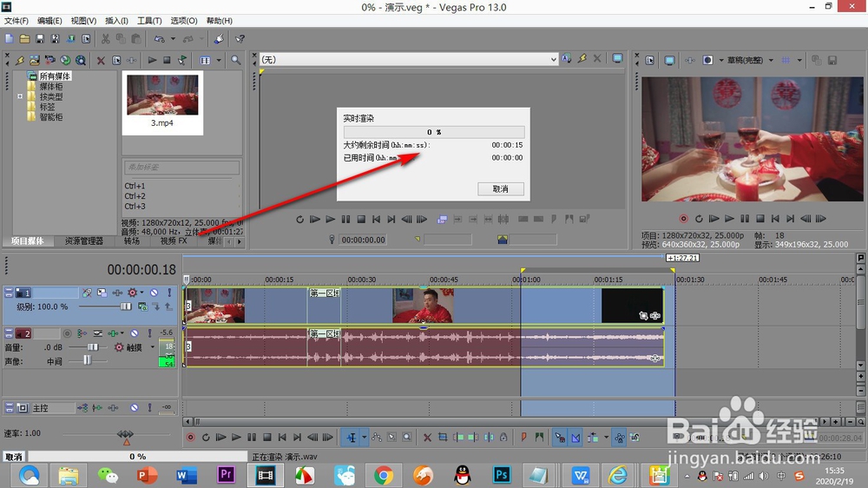Open the external monitor icon in trimmer
This screenshot has width=868, height=488.
617,59
